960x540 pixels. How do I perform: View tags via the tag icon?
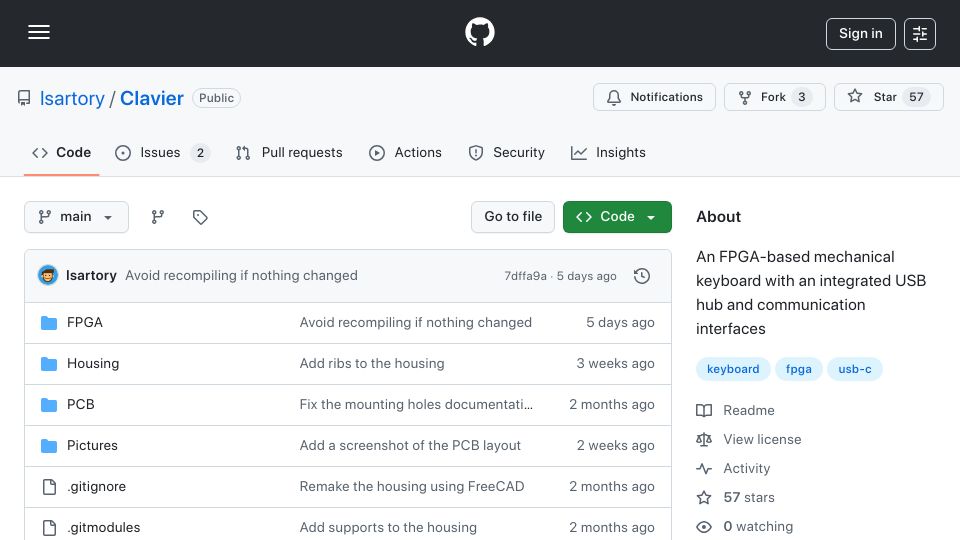tap(200, 217)
